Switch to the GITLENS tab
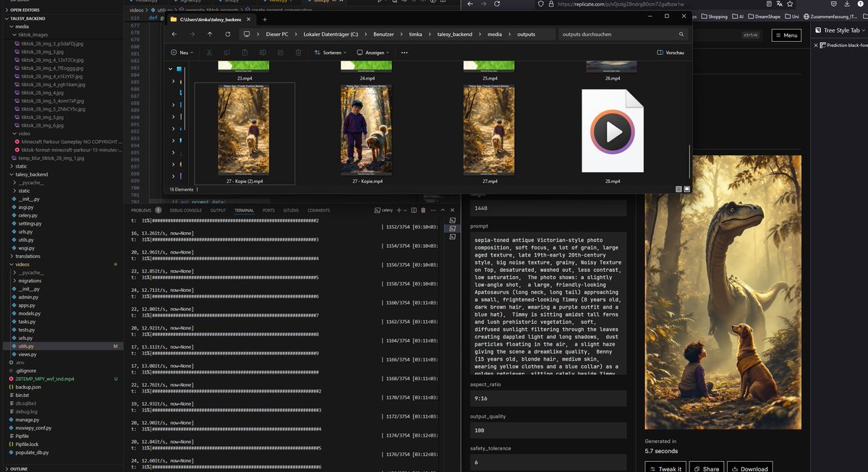868x472 pixels. (291, 210)
